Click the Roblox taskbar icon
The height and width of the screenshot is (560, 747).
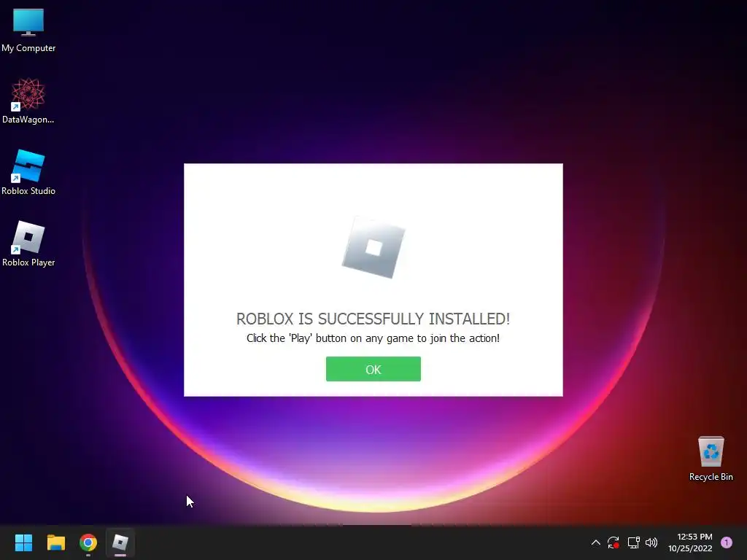click(120, 542)
